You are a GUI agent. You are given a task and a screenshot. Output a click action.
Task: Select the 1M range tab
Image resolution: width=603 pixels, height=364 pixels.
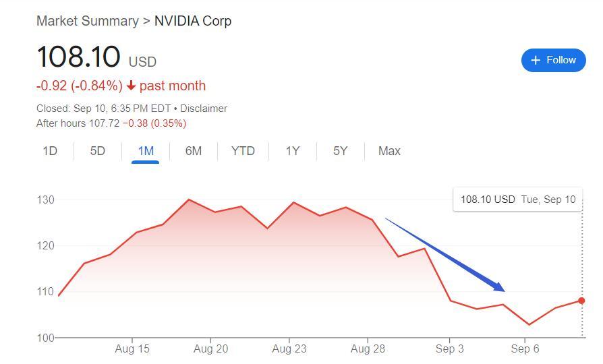point(146,151)
